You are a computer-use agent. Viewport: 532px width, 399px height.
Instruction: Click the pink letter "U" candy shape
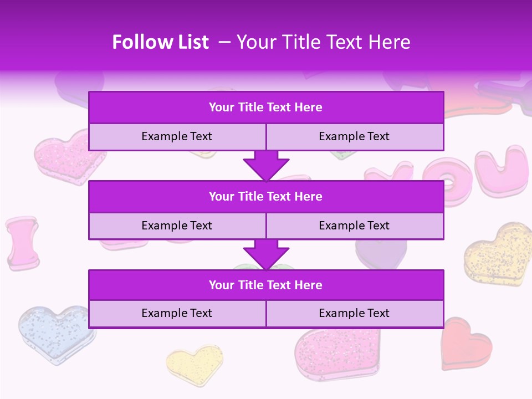(502, 169)
